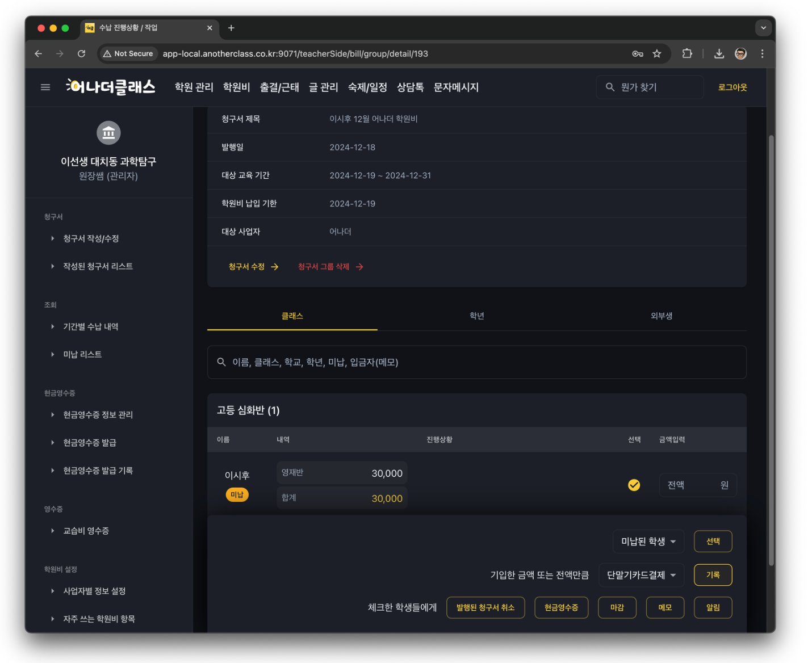Image resolution: width=812 pixels, height=663 pixels.
Task: Switch to the 학년 tab
Action: (x=477, y=316)
